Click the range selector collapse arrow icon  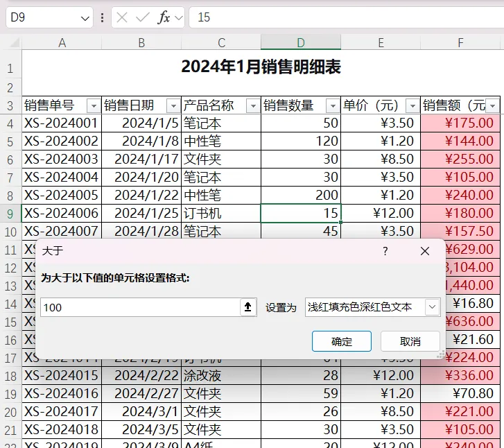click(247, 307)
